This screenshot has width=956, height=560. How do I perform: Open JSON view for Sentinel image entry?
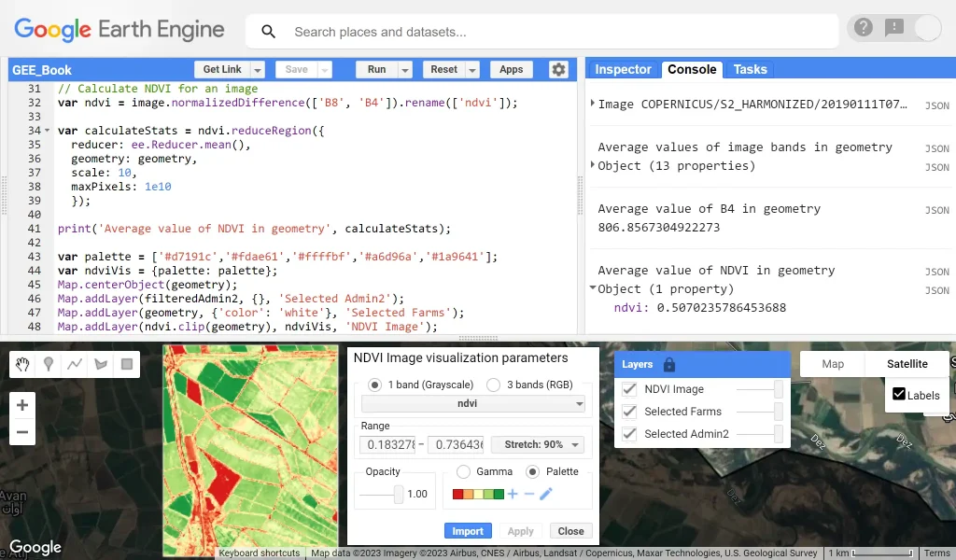936,105
